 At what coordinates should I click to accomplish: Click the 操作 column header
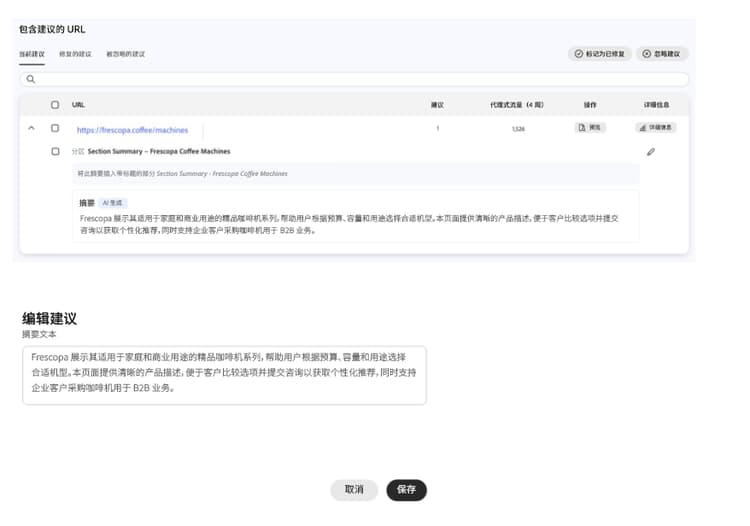coord(590,105)
